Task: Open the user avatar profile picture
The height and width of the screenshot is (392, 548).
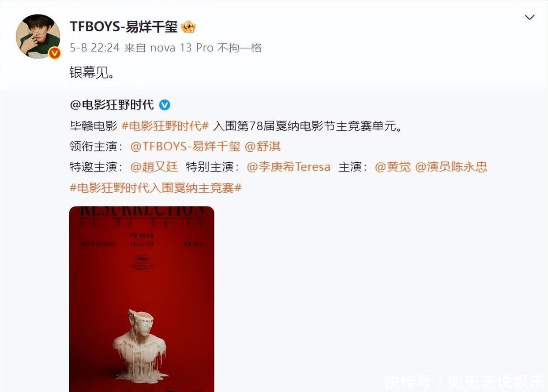Action: click(38, 36)
